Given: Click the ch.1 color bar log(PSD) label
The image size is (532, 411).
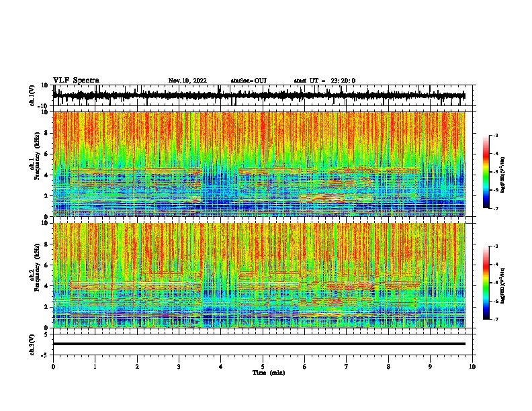Looking at the screenshot, I should click(503, 175).
